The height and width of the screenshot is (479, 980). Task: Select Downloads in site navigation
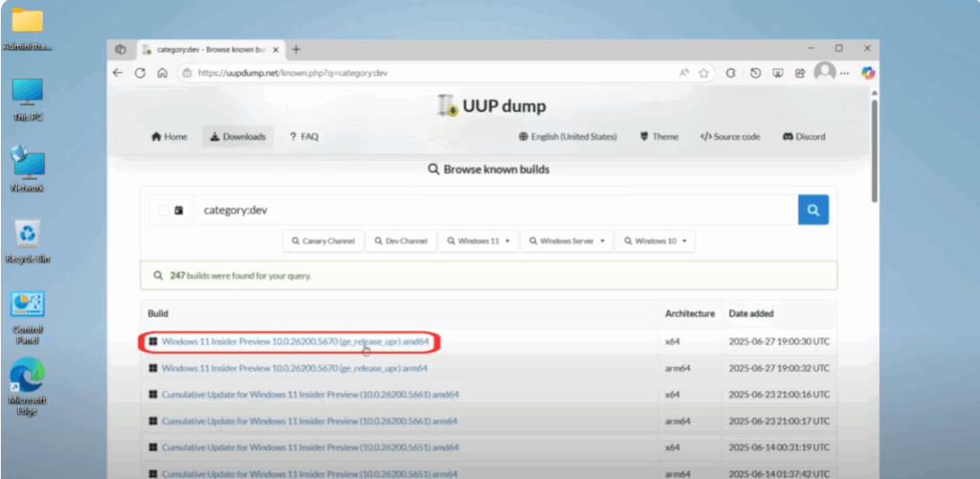click(237, 137)
